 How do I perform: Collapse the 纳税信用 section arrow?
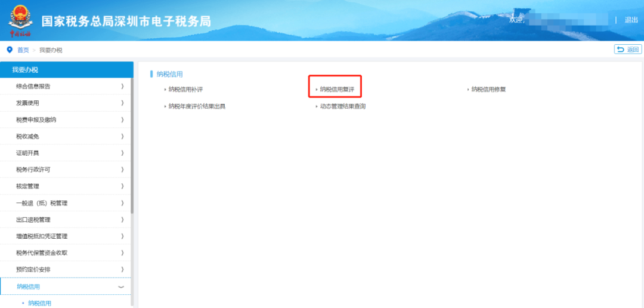(x=121, y=287)
